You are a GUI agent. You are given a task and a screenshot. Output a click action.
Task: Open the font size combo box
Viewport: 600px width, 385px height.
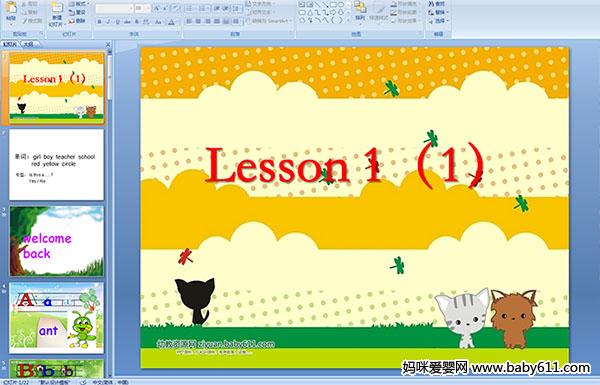click(142, 8)
